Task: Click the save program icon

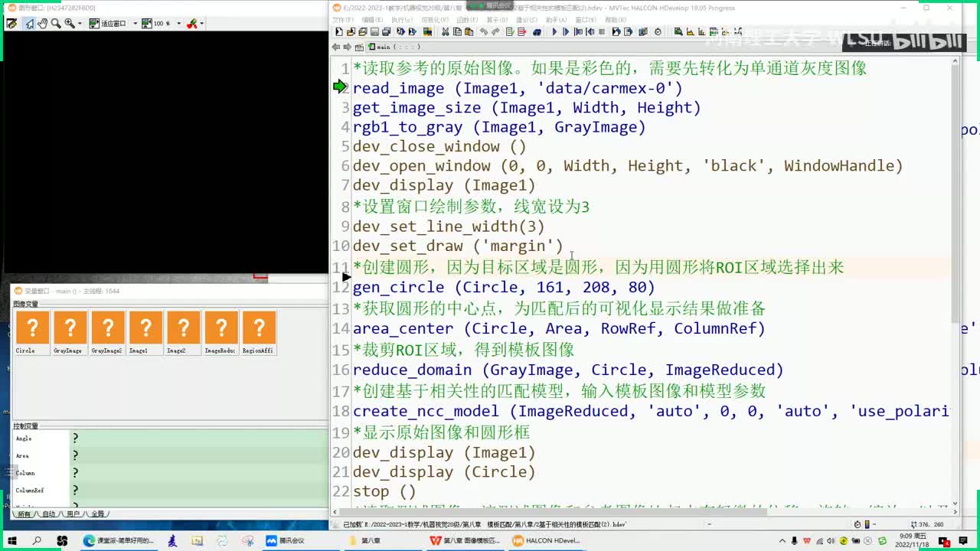Action: 374,32
